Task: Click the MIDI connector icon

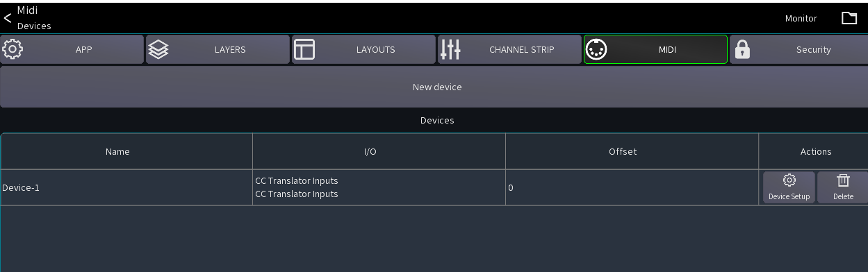Action: pyautogui.click(x=597, y=50)
